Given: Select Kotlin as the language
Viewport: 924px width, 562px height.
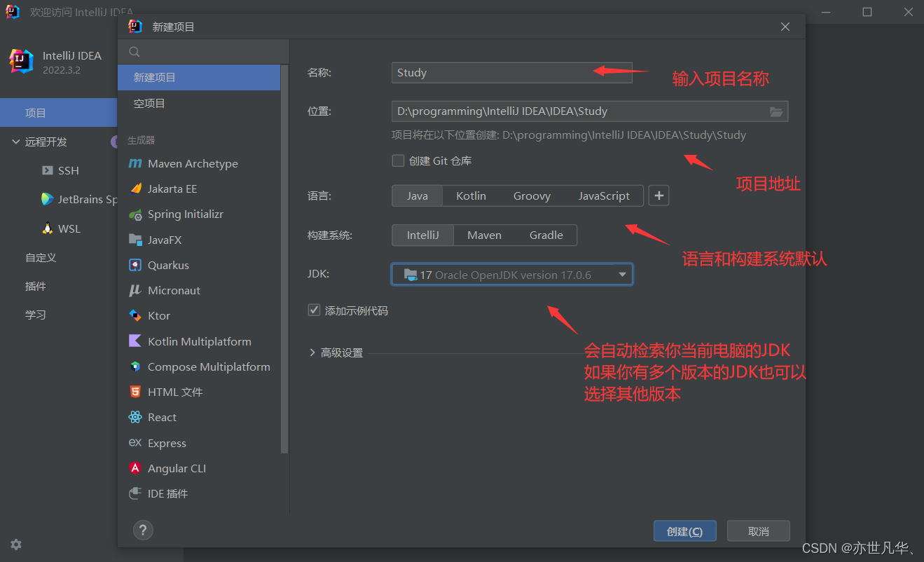Looking at the screenshot, I should (471, 196).
